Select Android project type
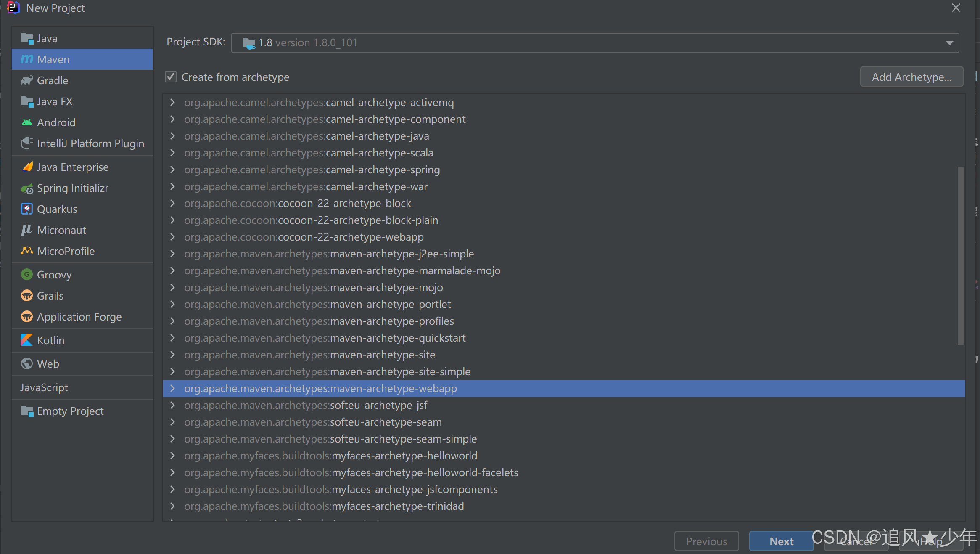 [82, 122]
